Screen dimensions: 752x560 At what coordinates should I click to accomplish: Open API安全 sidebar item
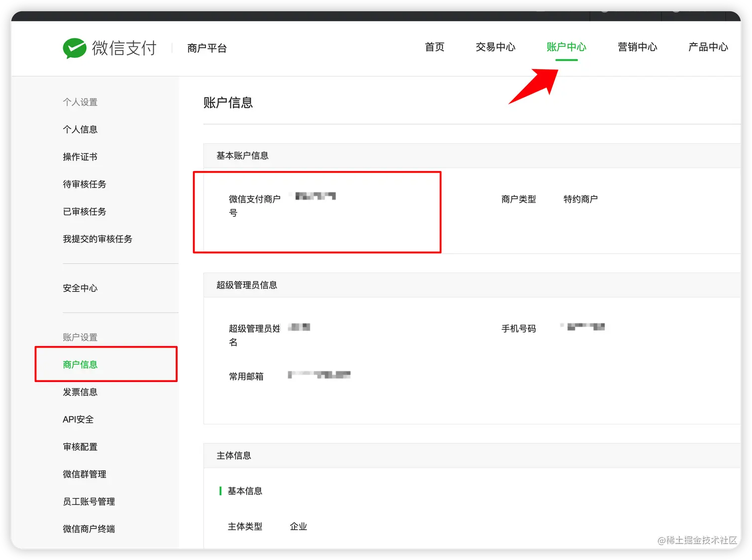[x=78, y=419]
